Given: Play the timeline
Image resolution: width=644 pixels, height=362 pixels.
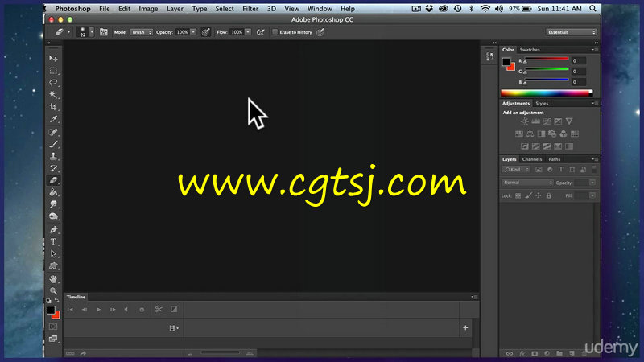Looking at the screenshot, I should [98, 310].
